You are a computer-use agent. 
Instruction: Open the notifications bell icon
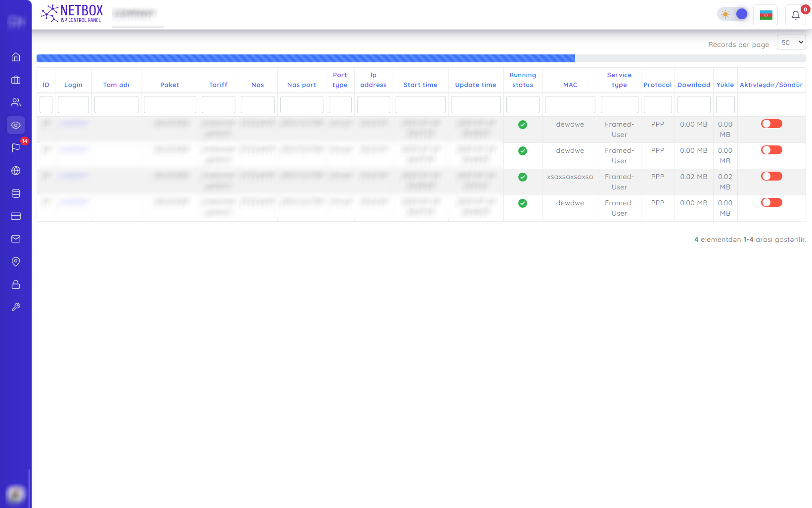tap(795, 15)
